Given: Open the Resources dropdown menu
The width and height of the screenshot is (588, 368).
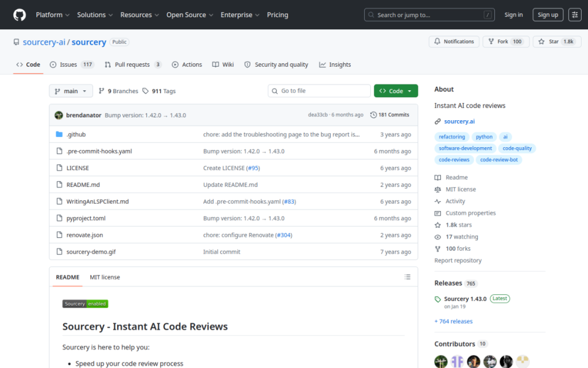Looking at the screenshot, I should pyautogui.click(x=140, y=15).
